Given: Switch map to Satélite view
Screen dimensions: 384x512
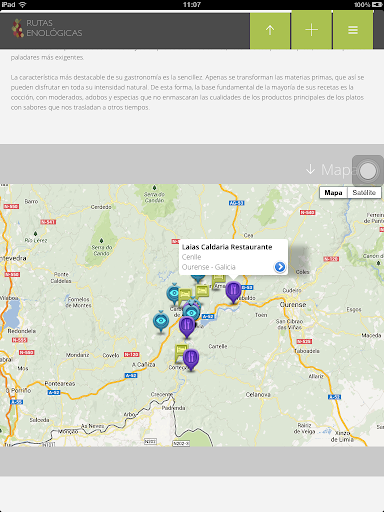Looking at the screenshot, I should 364,193.
